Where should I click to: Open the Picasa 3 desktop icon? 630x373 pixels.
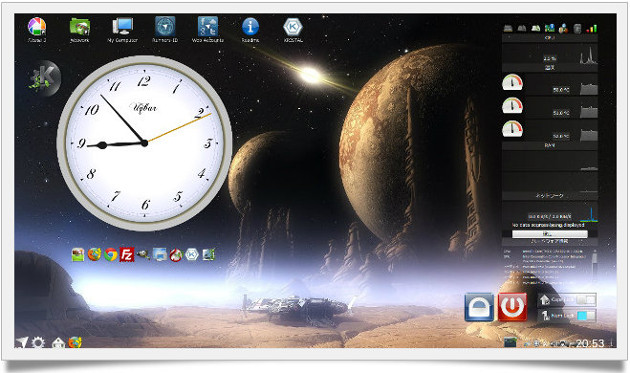[x=37, y=27]
